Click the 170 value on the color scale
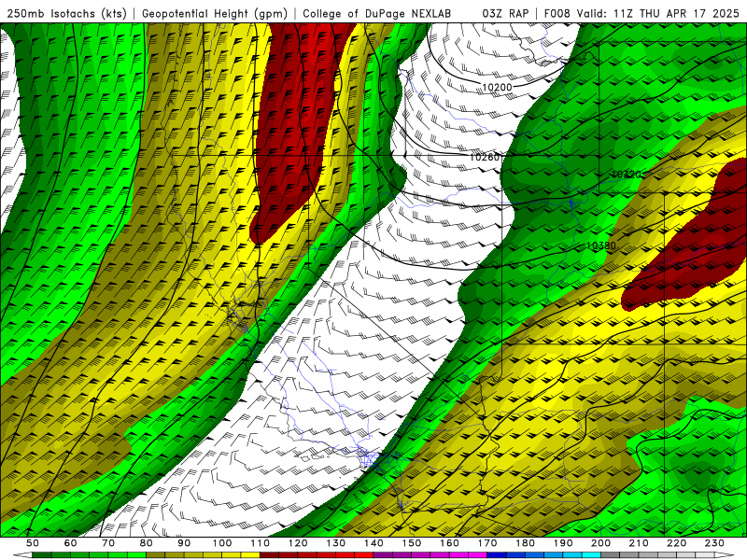 click(x=487, y=543)
